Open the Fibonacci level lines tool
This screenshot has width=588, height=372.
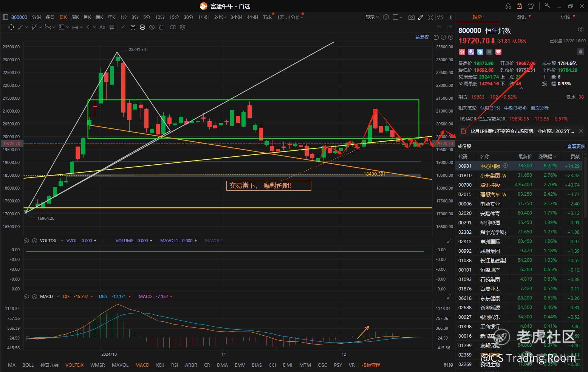[62, 27]
